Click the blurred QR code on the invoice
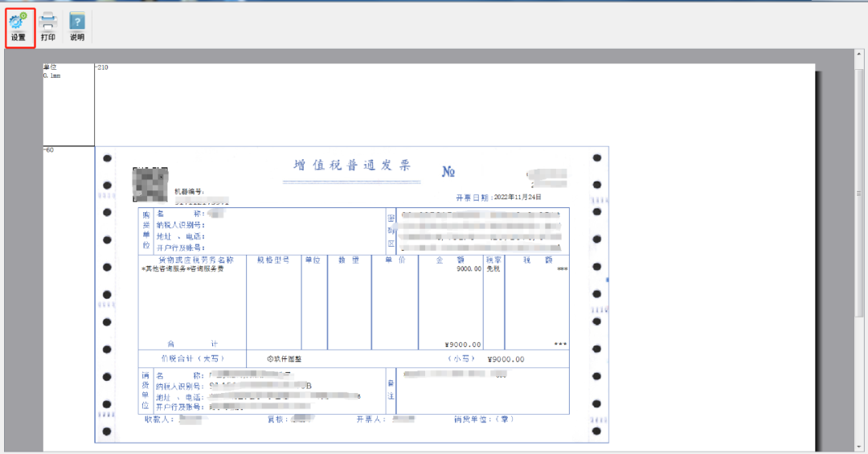This screenshot has height=454, width=868. [150, 185]
